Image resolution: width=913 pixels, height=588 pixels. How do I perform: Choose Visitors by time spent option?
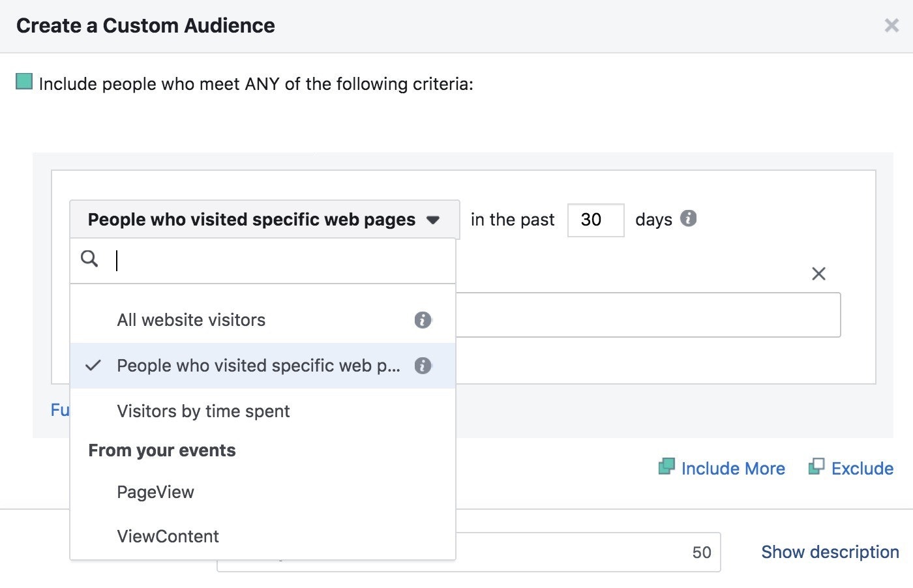pos(203,411)
